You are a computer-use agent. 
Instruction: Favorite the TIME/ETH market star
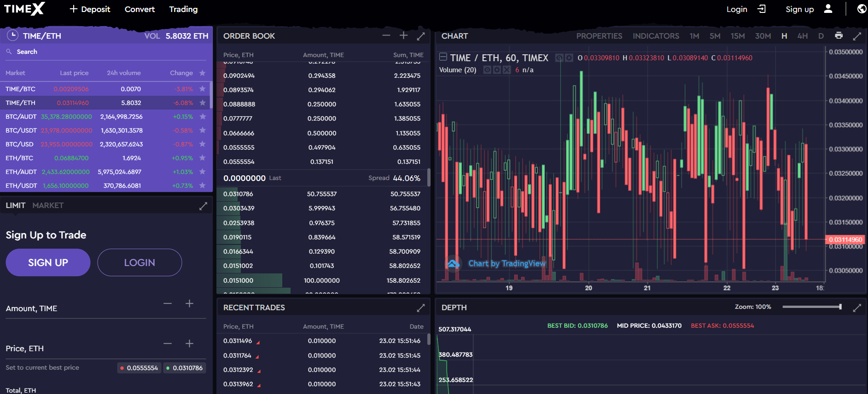[x=202, y=103]
